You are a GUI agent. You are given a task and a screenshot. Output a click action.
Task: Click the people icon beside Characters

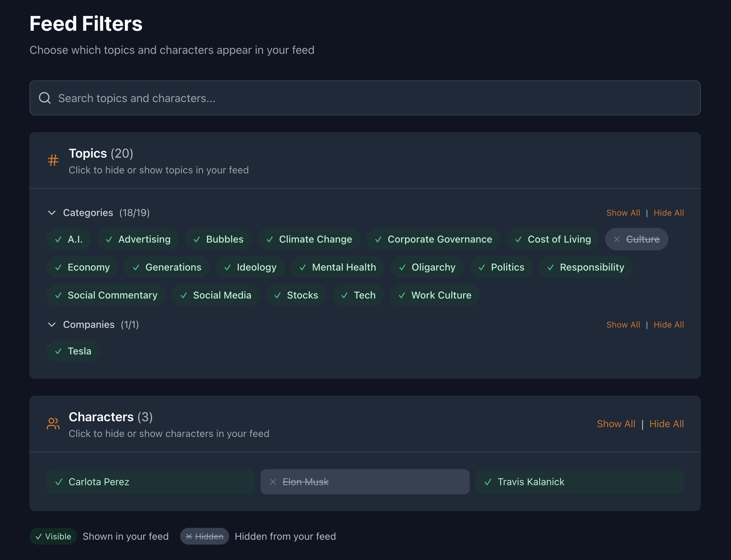coord(53,424)
